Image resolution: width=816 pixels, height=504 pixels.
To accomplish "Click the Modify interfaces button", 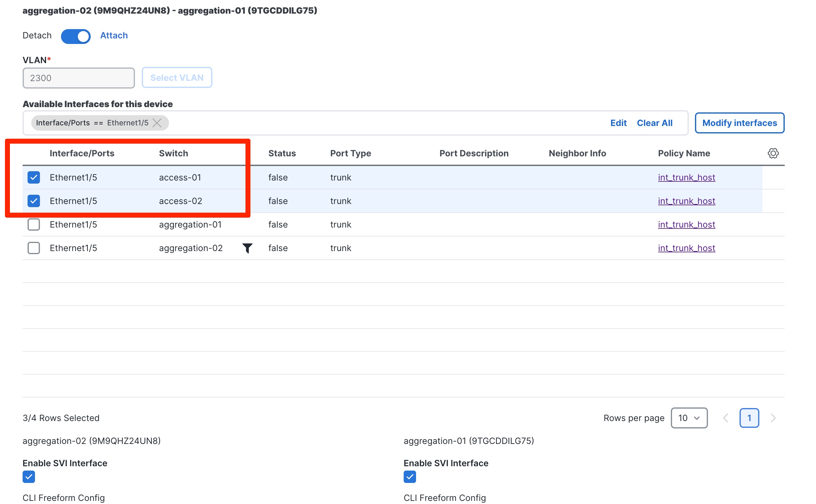I will coord(739,123).
